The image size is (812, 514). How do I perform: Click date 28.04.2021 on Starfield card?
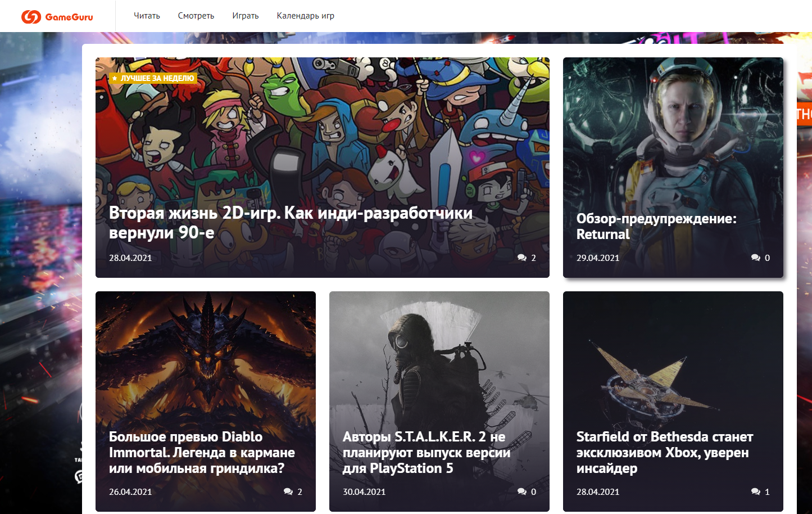tap(598, 492)
